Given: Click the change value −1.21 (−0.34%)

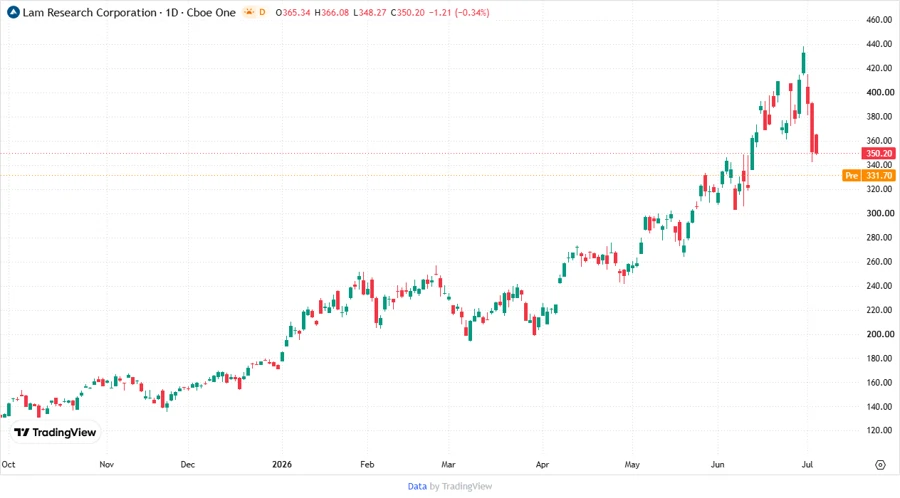Looking at the screenshot, I should 459,13.
